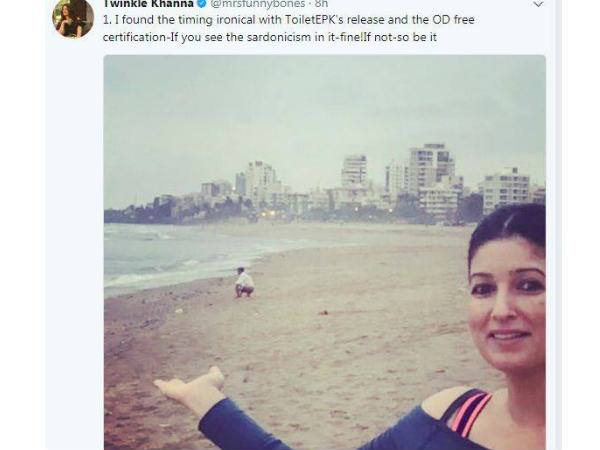Click the blue verified badge icon
The width and height of the screenshot is (600, 450).
(202, 4)
